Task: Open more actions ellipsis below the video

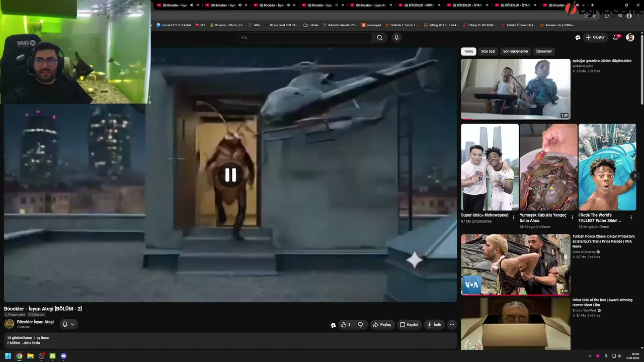Action: tap(452, 325)
